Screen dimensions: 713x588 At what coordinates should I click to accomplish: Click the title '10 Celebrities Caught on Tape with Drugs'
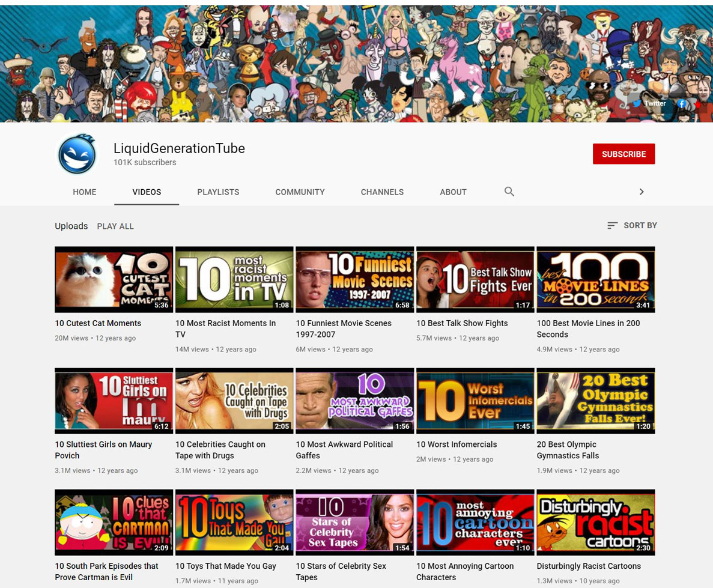[x=220, y=450]
